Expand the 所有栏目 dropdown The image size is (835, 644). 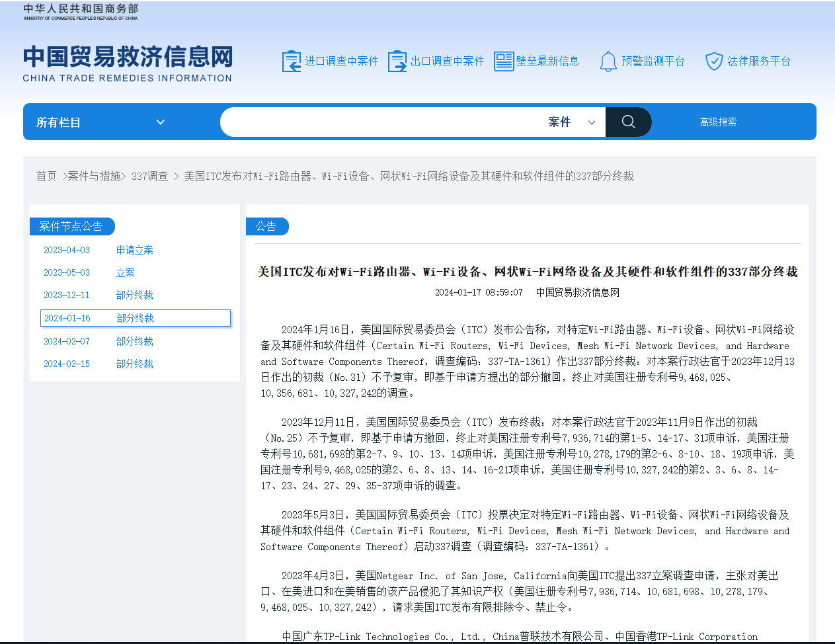pyautogui.click(x=100, y=122)
